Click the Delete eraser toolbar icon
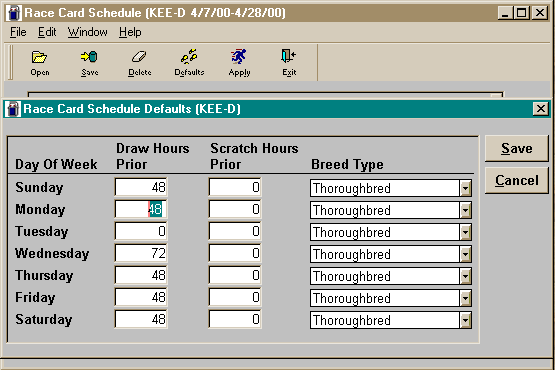 click(x=139, y=63)
